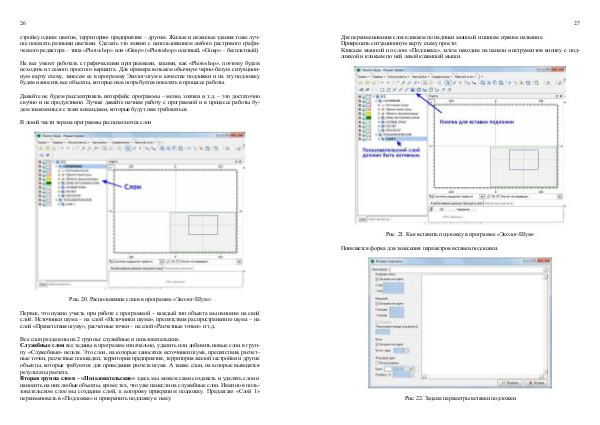Click red X icon in Figure 21 top toolbar

pyautogui.click(x=522, y=83)
